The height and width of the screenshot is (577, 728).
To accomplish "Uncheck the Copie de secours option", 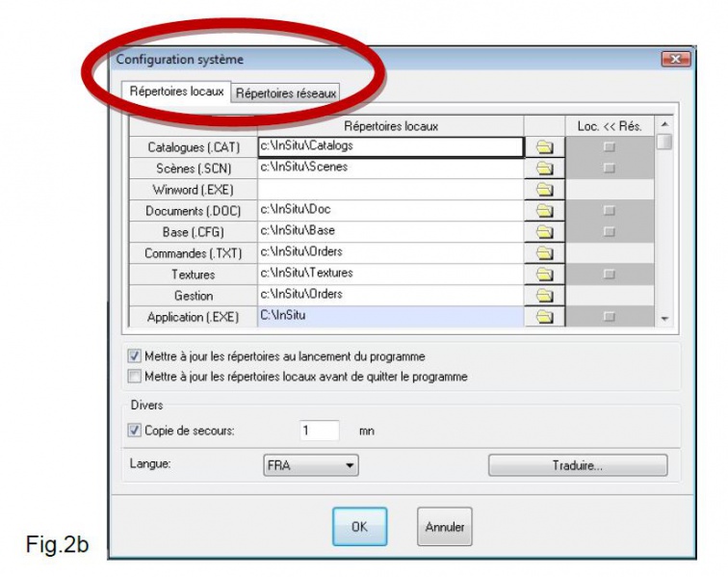I will pos(135,431).
